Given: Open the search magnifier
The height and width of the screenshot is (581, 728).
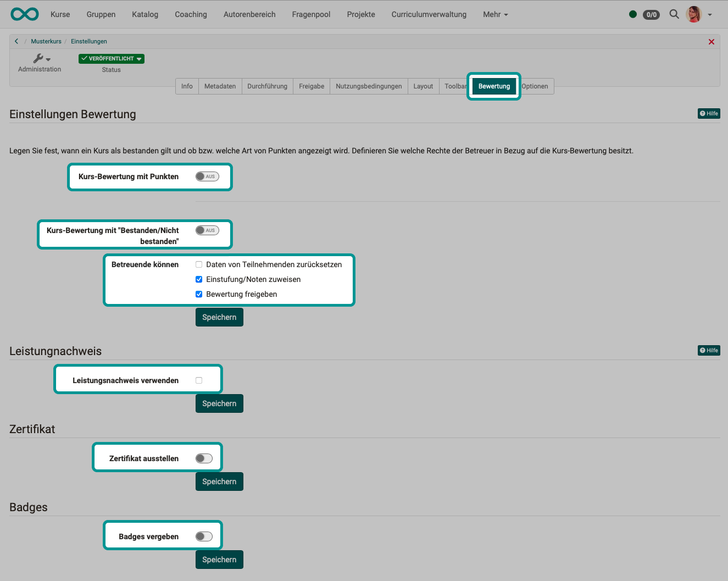Looking at the screenshot, I should coord(674,14).
